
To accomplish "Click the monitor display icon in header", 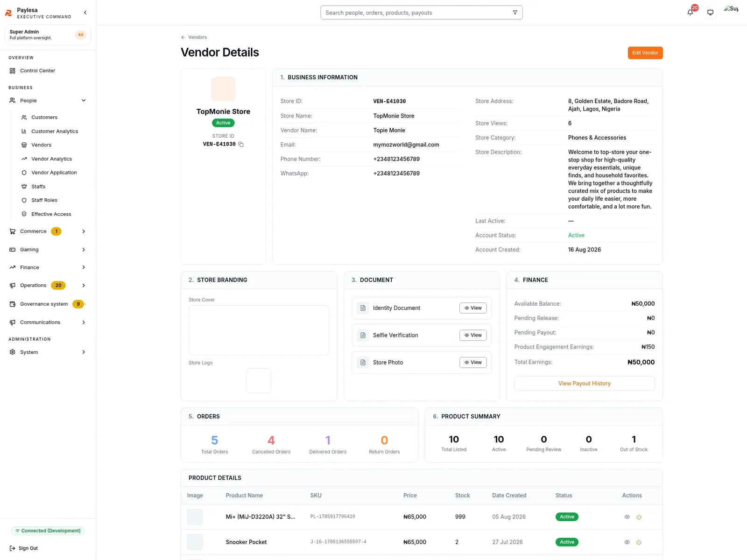I will coord(710,13).
